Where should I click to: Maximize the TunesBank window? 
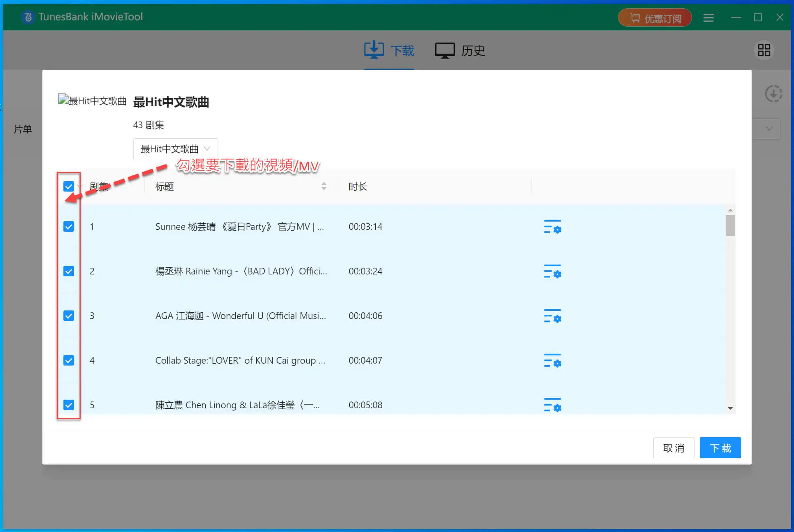tap(758, 18)
